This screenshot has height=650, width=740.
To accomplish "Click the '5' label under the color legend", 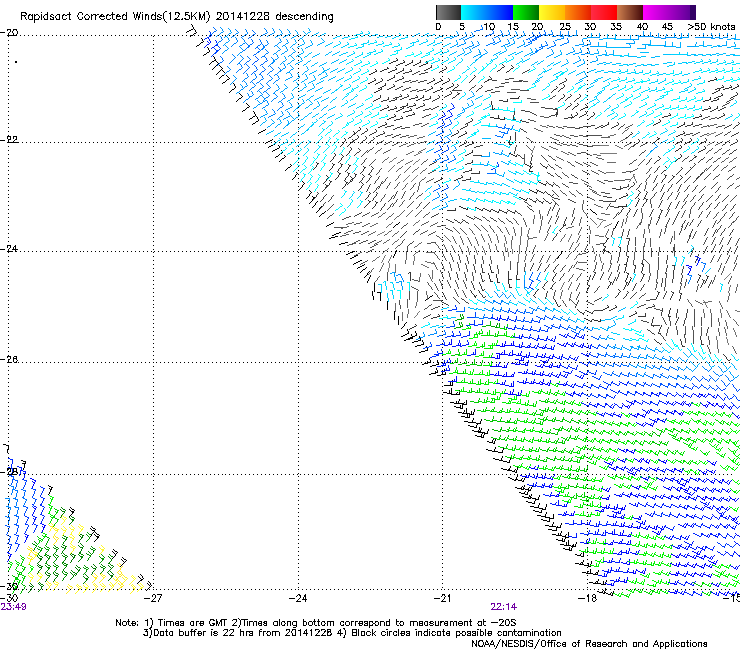I will (x=462, y=27).
